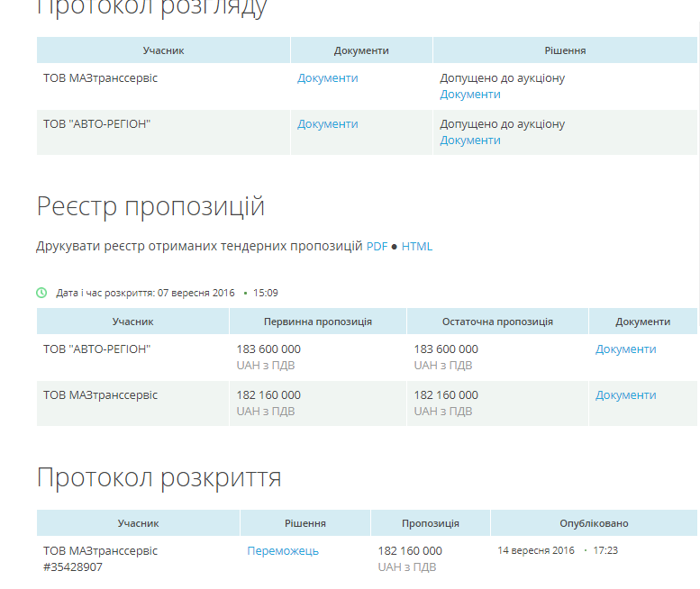Click the green clock icon beside opening date
700x589 pixels.
point(41,293)
